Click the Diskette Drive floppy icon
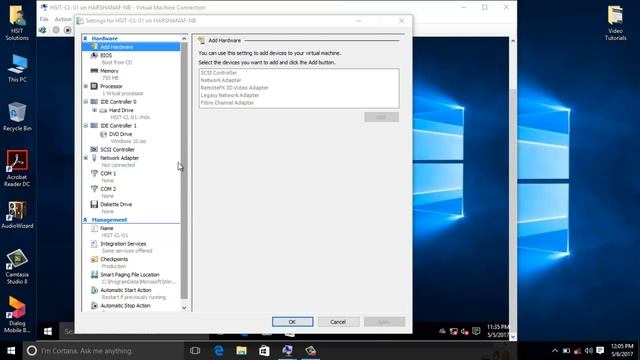The image size is (640, 360). (94, 204)
